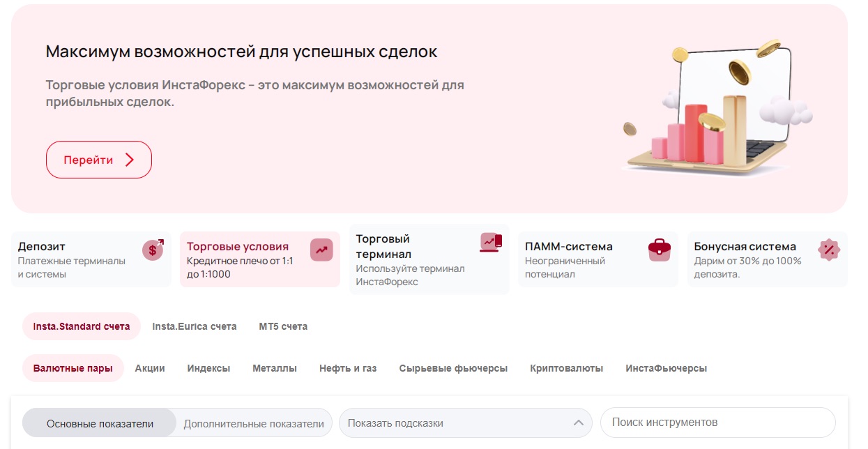Click the banner heading Максимум возможностей для успешных сделок
This screenshot has height=449, width=868.
point(242,52)
